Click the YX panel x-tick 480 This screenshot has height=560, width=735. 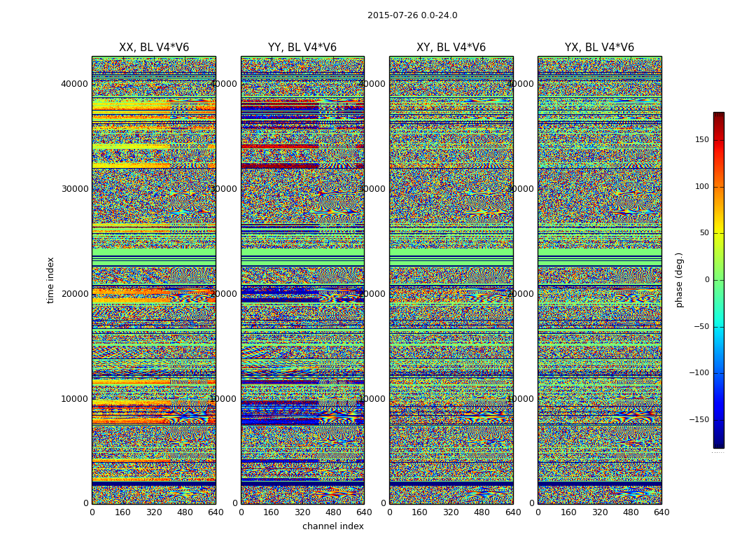631,512
